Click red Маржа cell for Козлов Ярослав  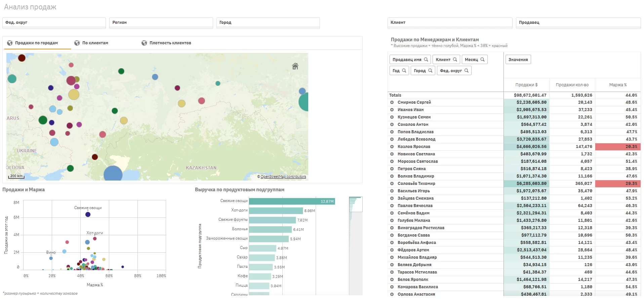click(618, 147)
